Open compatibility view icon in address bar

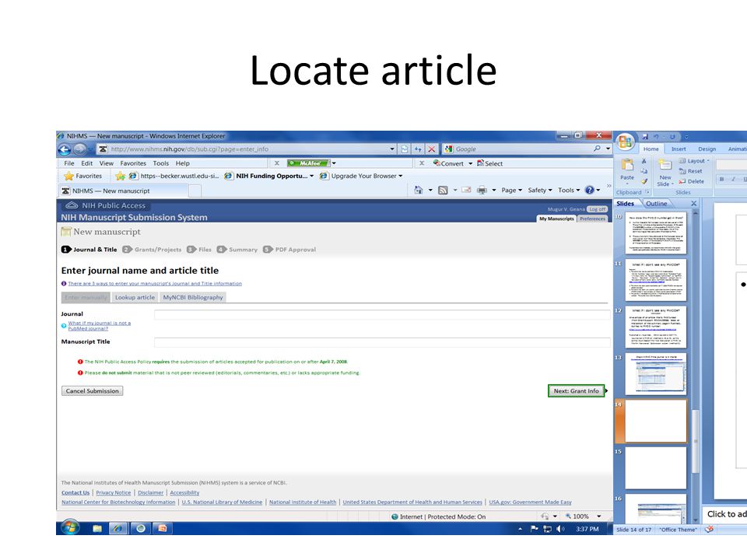point(405,149)
